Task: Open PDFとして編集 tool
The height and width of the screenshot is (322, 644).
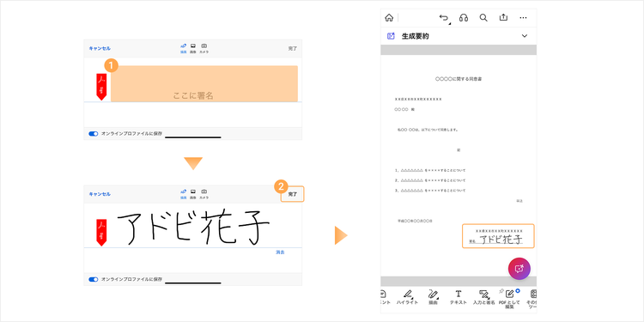Action: [x=509, y=299]
